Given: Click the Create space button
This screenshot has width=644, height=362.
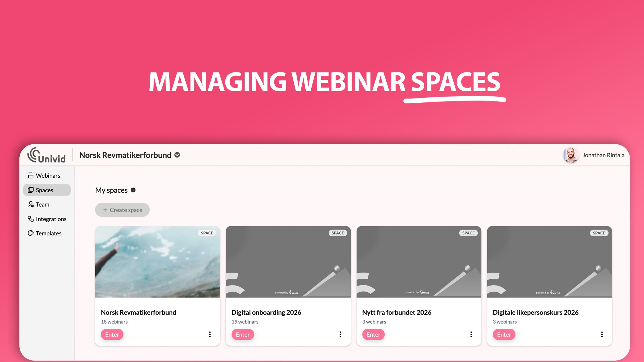Looking at the screenshot, I should point(122,210).
